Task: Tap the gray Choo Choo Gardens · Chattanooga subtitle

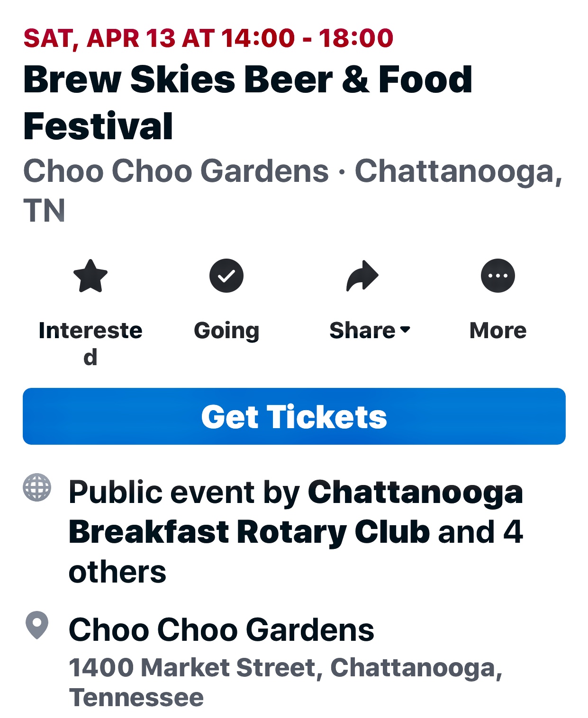Action: coord(293,171)
